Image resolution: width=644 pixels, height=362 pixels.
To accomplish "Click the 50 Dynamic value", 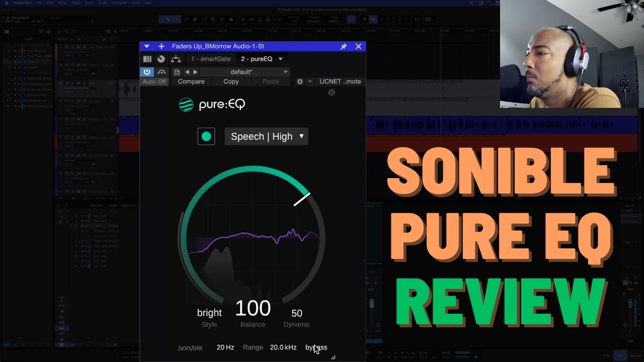I will click(x=297, y=313).
